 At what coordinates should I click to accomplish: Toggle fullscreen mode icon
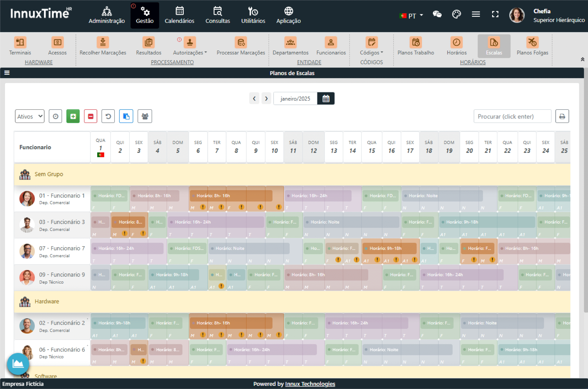pos(495,14)
